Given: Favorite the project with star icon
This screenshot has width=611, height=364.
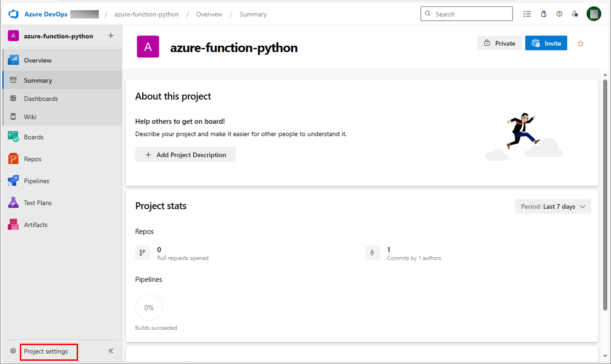Looking at the screenshot, I should click(x=581, y=43).
